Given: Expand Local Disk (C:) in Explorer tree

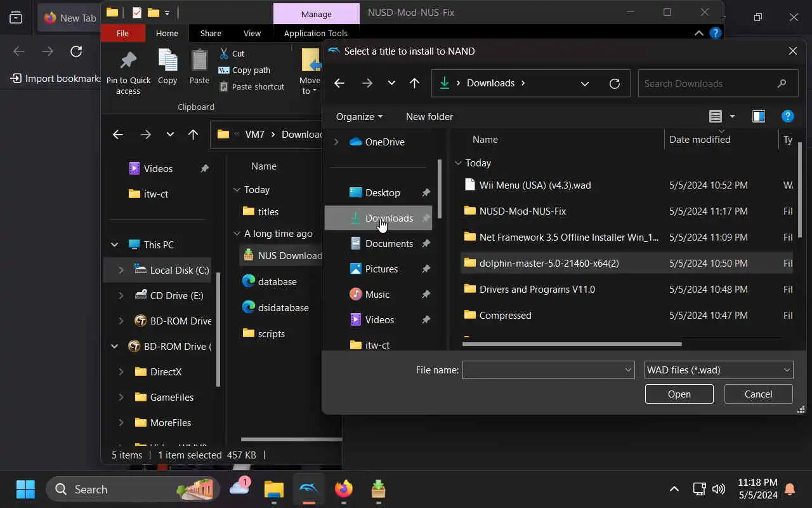Looking at the screenshot, I should pyautogui.click(x=121, y=270).
